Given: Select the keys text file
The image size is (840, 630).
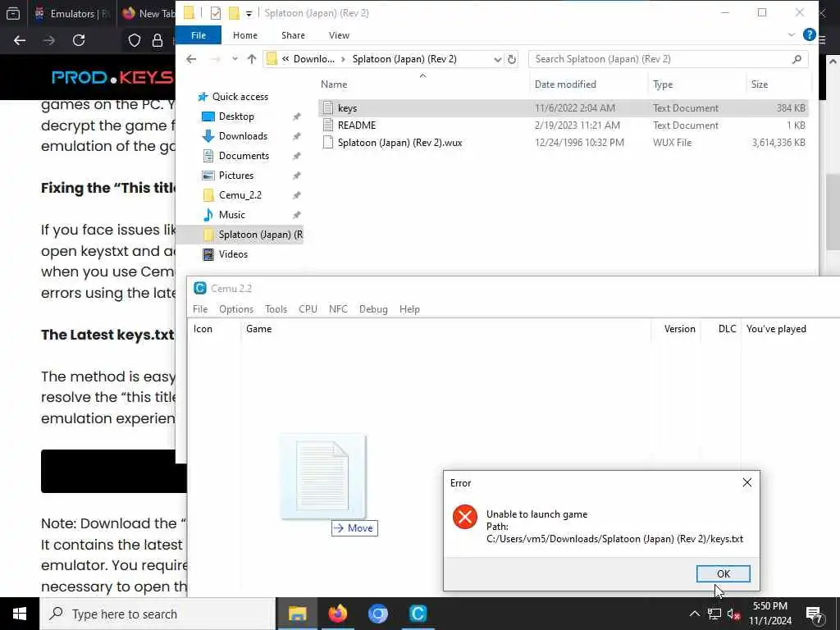Looking at the screenshot, I should [x=563, y=108].
